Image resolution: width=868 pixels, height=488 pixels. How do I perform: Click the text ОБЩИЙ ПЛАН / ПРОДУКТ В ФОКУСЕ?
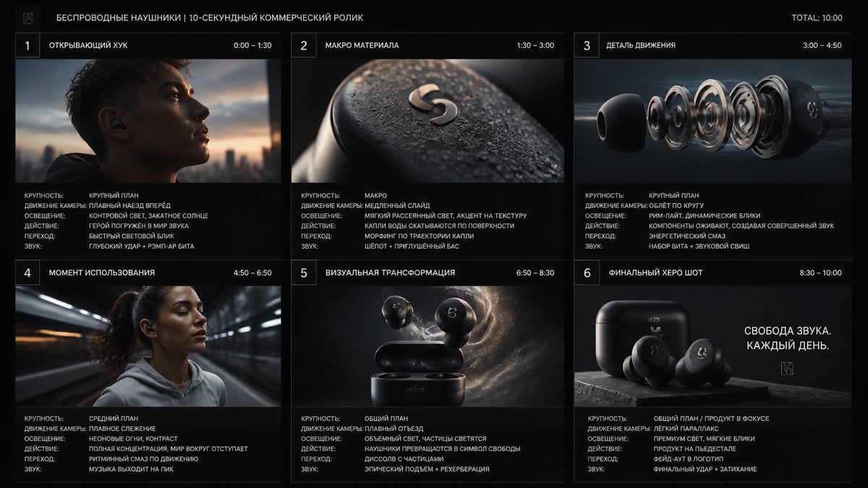pos(711,418)
